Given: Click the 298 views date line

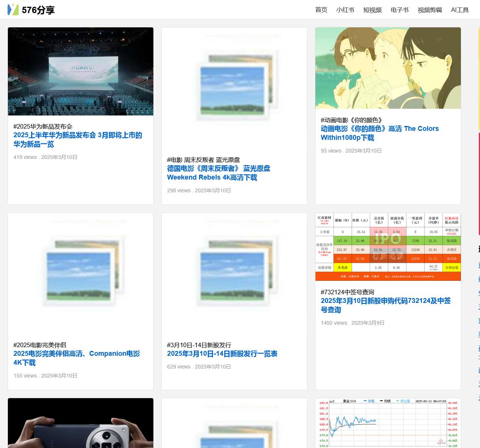Looking at the screenshot, I should [x=199, y=190].
